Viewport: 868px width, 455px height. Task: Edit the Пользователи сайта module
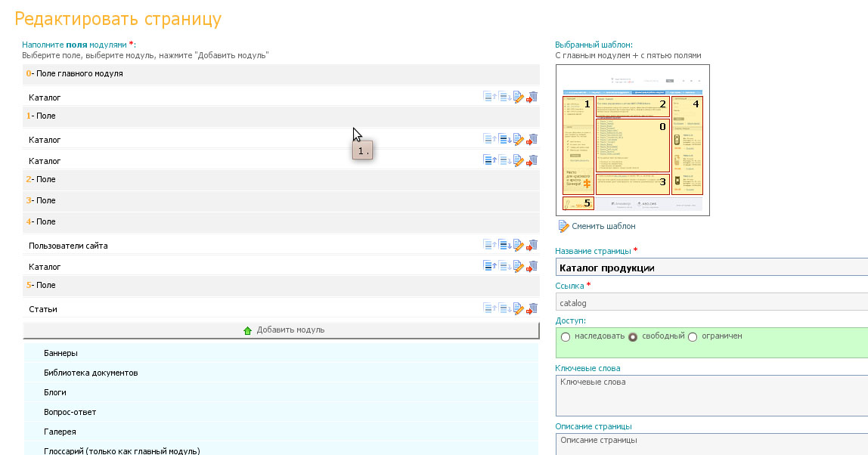point(519,245)
